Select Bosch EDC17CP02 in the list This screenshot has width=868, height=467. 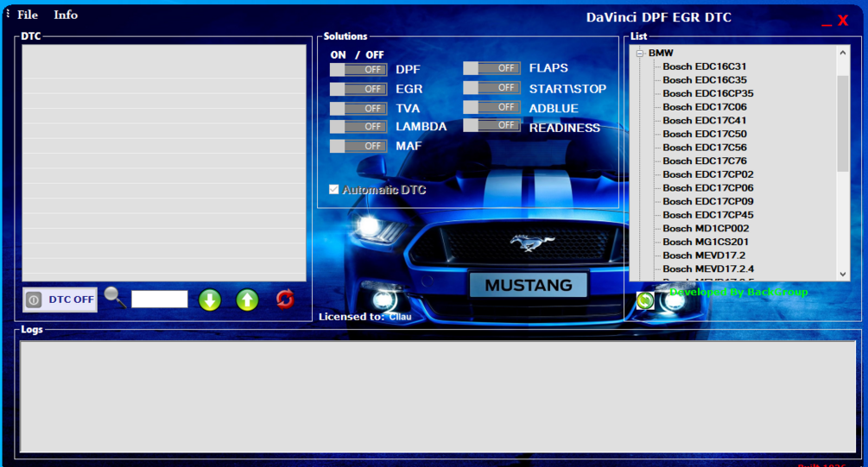(707, 174)
